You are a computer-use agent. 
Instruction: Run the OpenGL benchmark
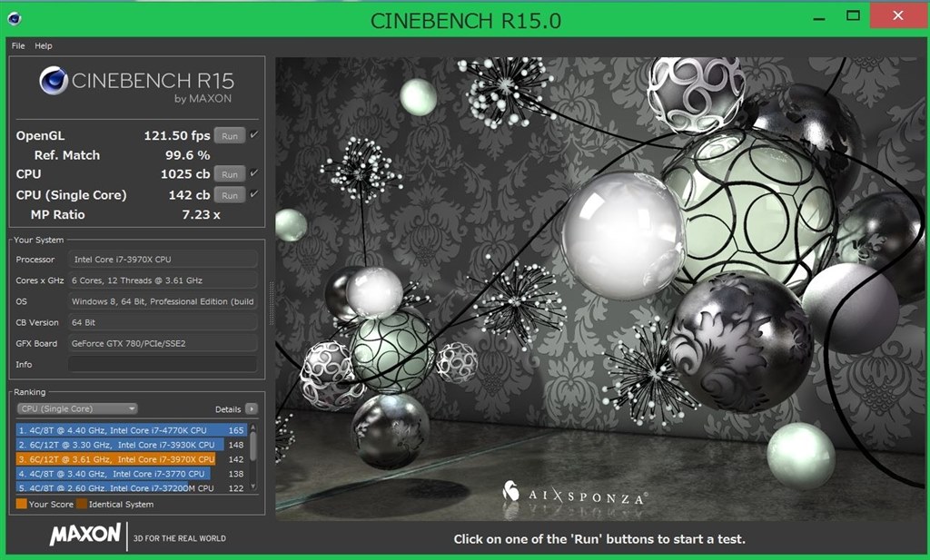(230, 136)
